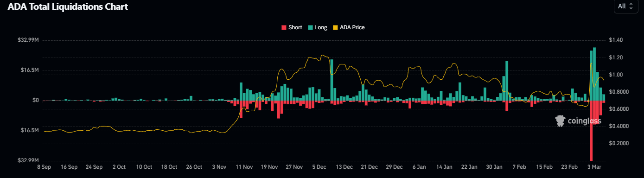Click the tallest red short-liquidation bar near 3 Mar
644x178 pixels.
pos(591,131)
